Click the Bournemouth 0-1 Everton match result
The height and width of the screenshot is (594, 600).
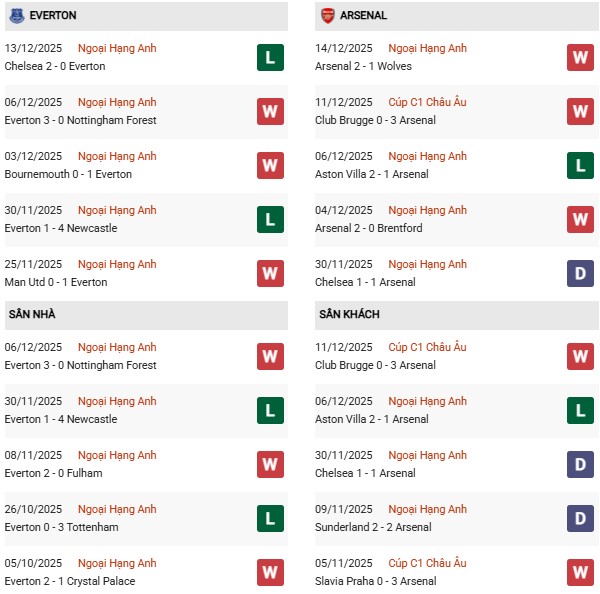(68, 174)
